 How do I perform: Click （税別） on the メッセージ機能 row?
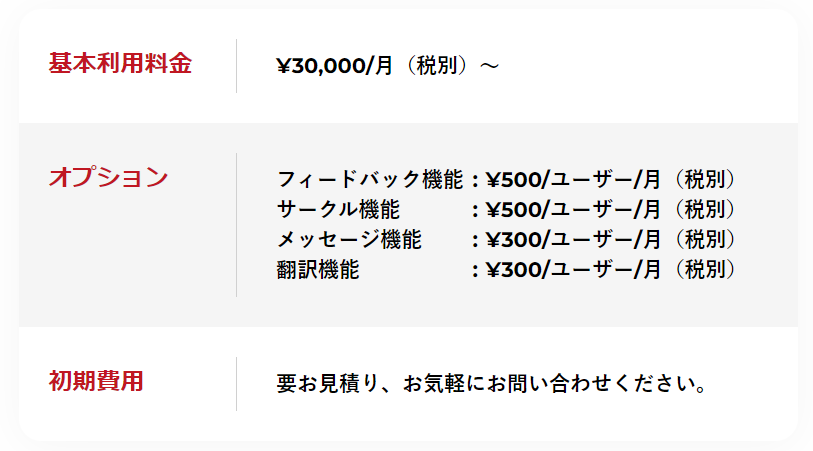704,240
